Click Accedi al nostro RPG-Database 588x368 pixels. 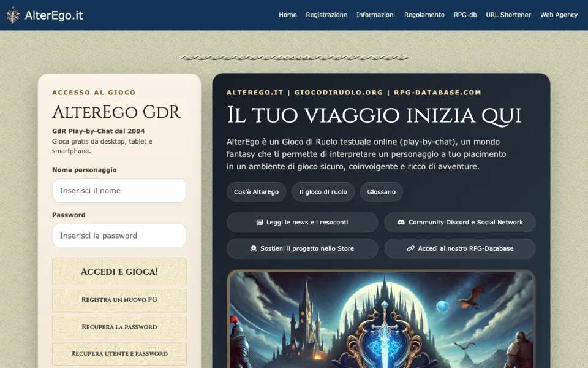click(x=460, y=248)
